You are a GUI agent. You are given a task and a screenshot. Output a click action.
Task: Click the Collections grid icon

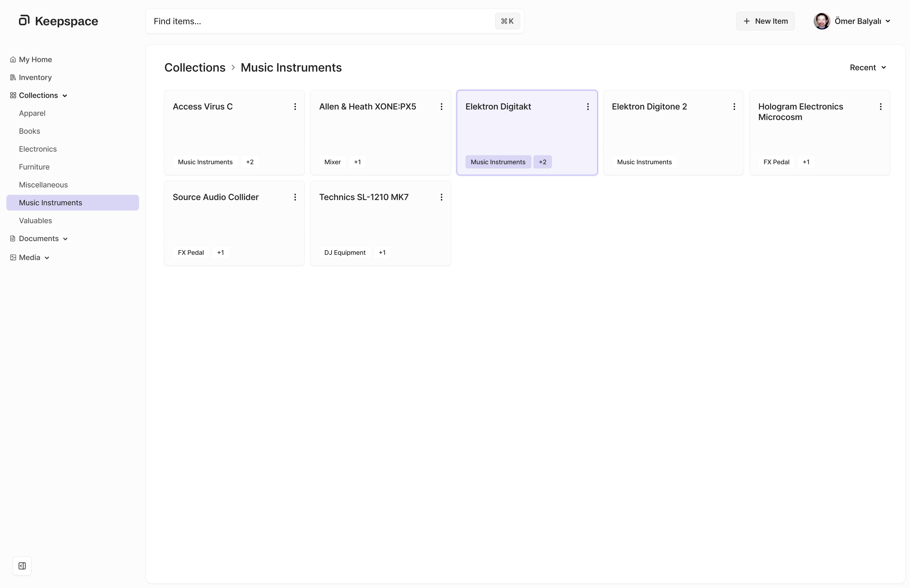point(13,96)
